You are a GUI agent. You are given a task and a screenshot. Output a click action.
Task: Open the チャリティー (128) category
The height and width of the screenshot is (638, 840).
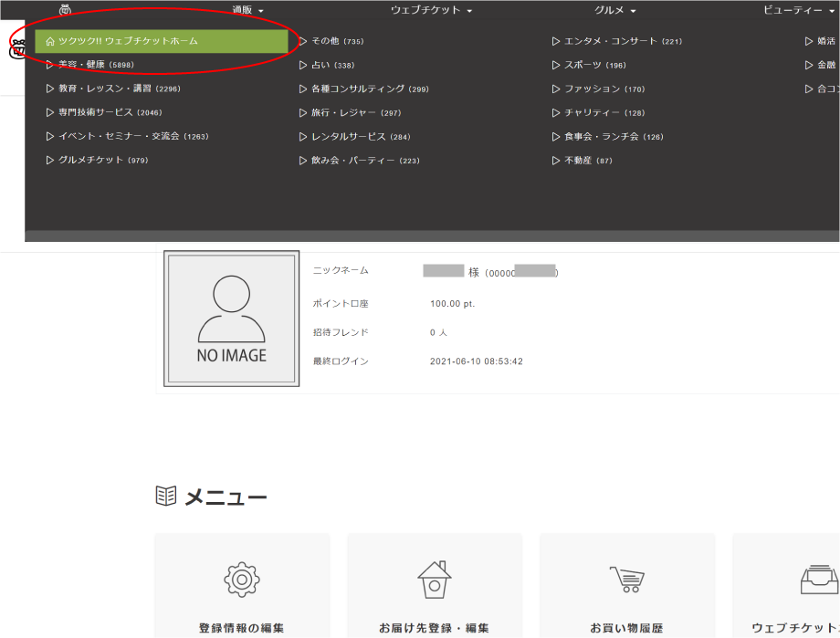[x=598, y=112]
